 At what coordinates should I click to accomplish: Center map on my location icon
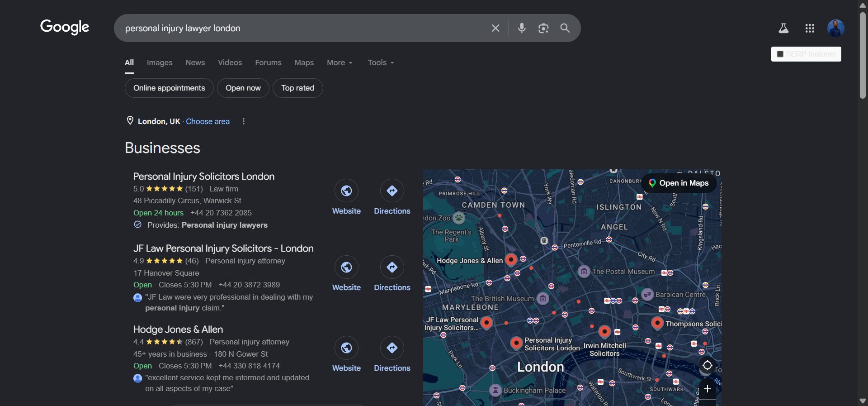tap(708, 365)
